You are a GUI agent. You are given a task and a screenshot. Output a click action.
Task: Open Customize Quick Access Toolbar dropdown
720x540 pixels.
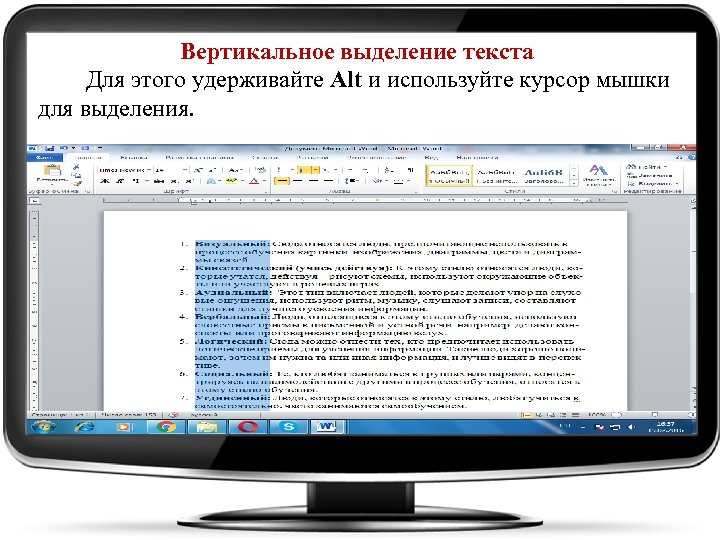point(99,148)
